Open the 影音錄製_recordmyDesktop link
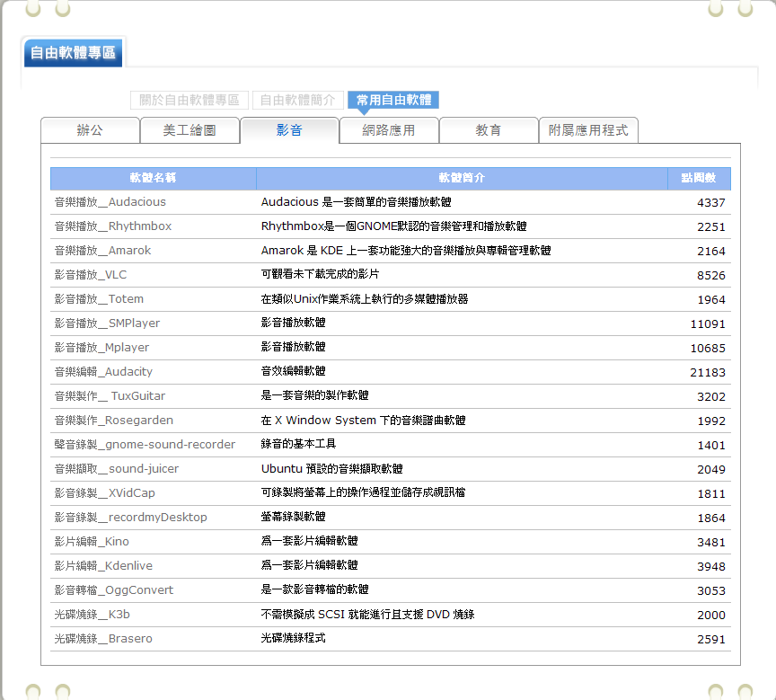This screenshot has width=776, height=700. 130,518
